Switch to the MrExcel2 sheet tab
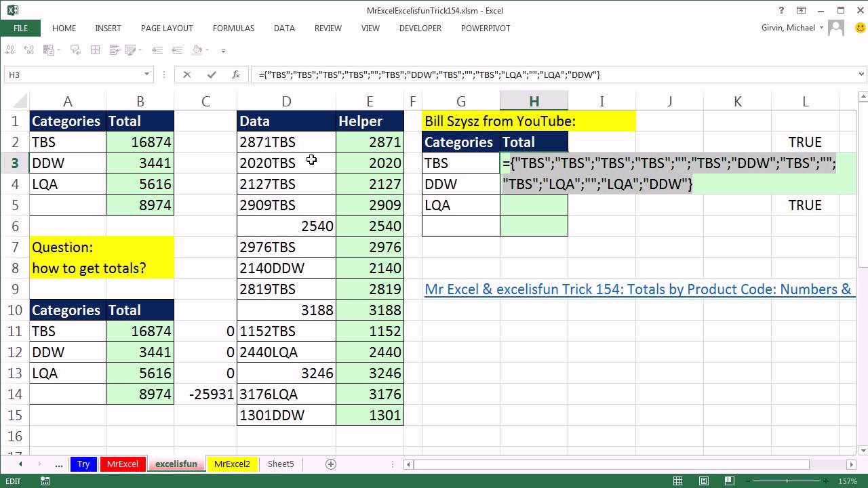This screenshot has width=868, height=488. pos(232,464)
